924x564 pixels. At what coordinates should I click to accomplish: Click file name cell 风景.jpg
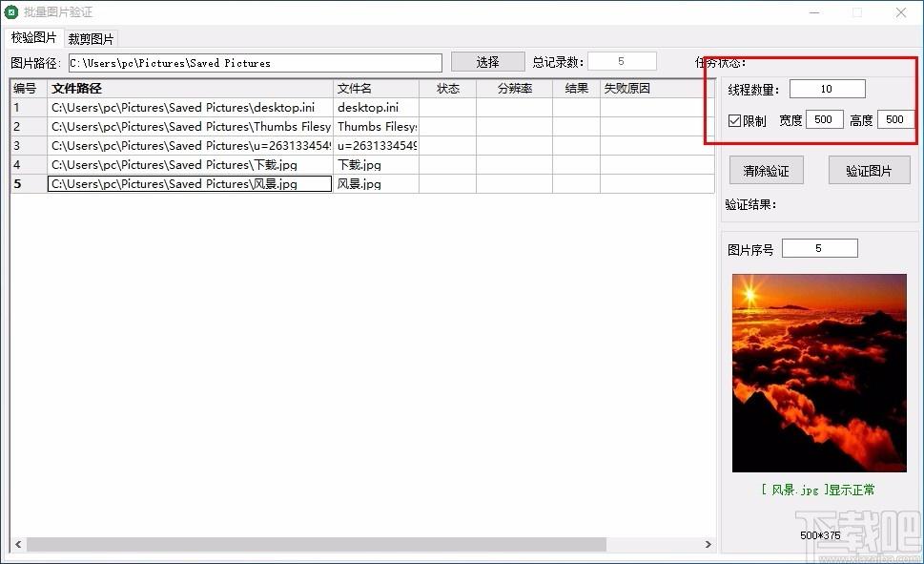coord(376,184)
